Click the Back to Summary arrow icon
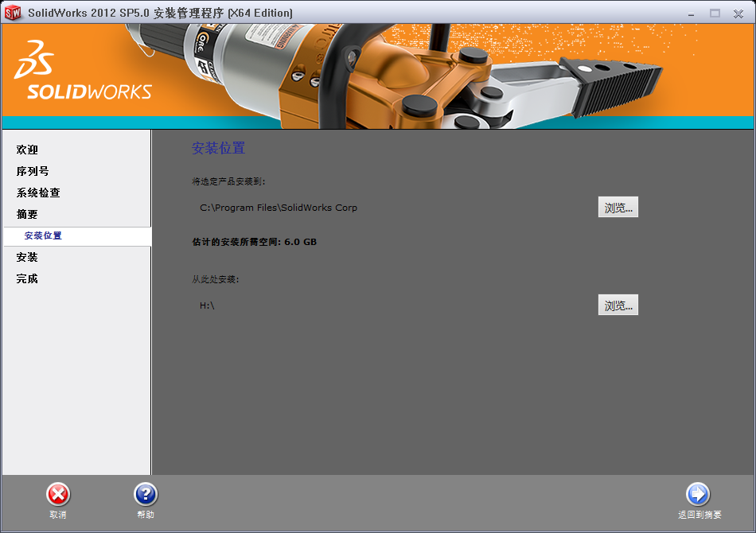The height and width of the screenshot is (533, 756). [698, 495]
